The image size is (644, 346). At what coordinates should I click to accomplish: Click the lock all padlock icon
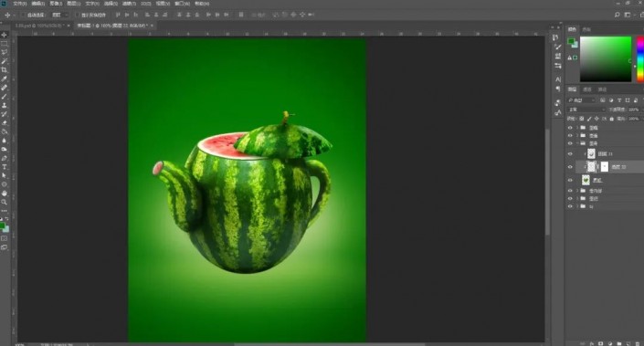coord(612,119)
